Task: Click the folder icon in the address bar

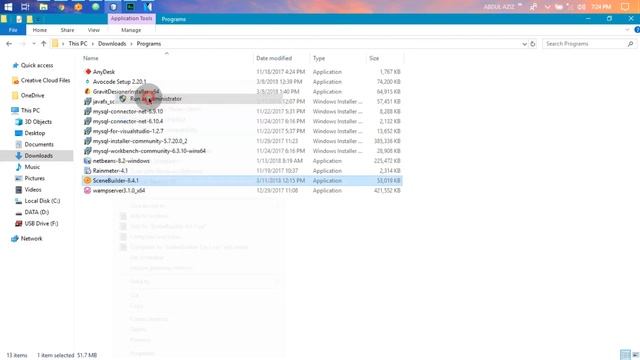Action: (x=55, y=44)
